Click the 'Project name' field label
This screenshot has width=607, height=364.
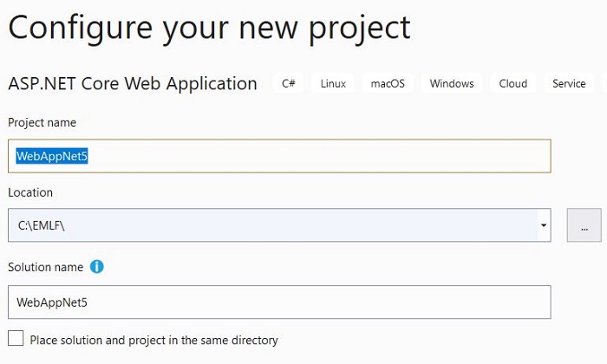pyautogui.click(x=41, y=123)
